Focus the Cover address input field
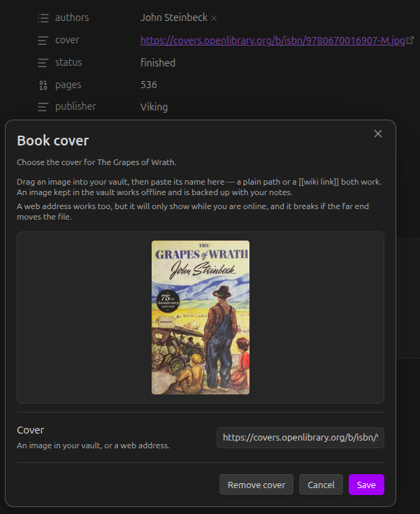The width and height of the screenshot is (420, 514). coord(300,438)
